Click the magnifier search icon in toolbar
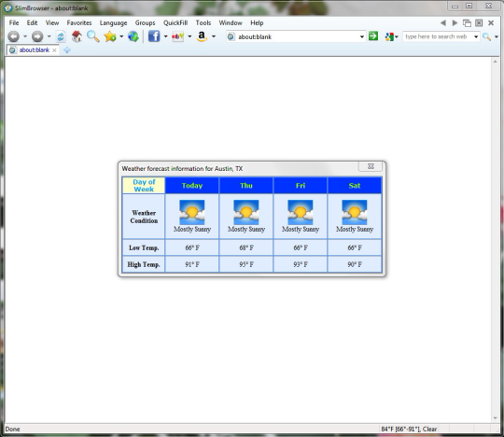 click(93, 36)
